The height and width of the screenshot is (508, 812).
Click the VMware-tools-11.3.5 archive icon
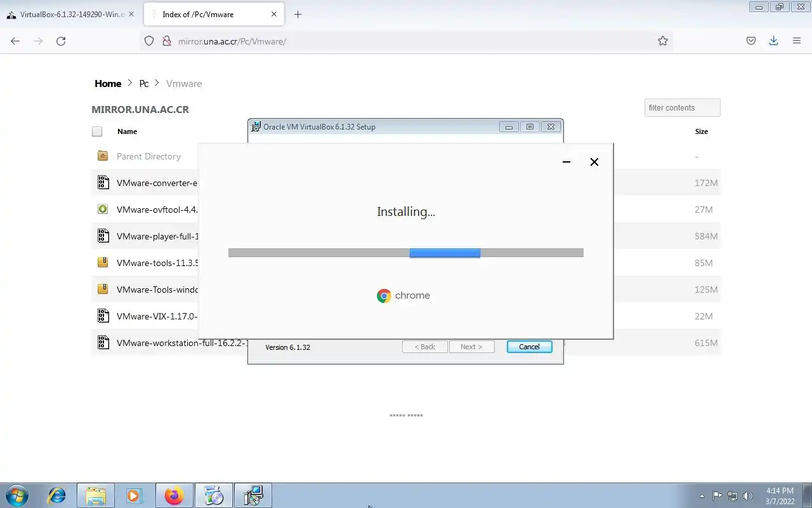tap(103, 262)
